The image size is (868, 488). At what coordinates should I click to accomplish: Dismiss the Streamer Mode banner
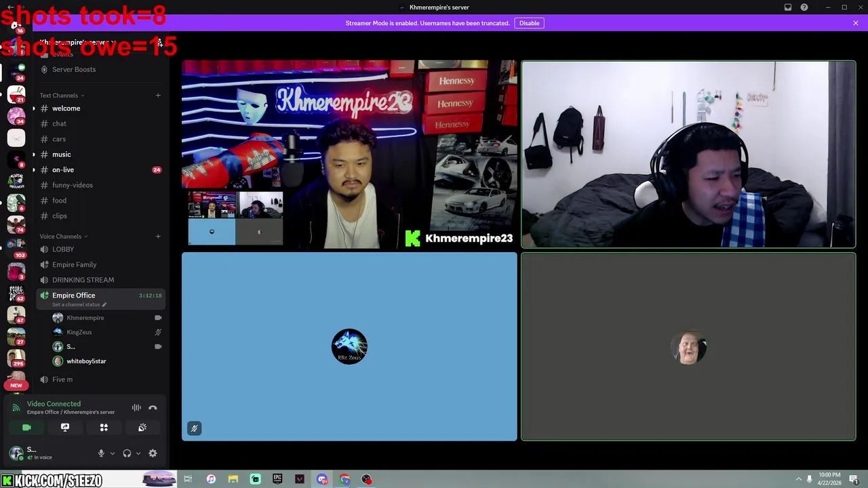tap(856, 23)
